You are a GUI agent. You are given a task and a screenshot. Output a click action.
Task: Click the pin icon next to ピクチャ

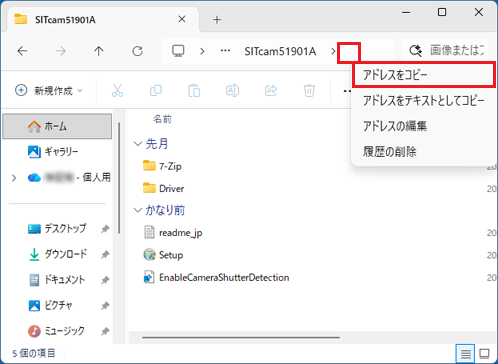tap(105, 306)
